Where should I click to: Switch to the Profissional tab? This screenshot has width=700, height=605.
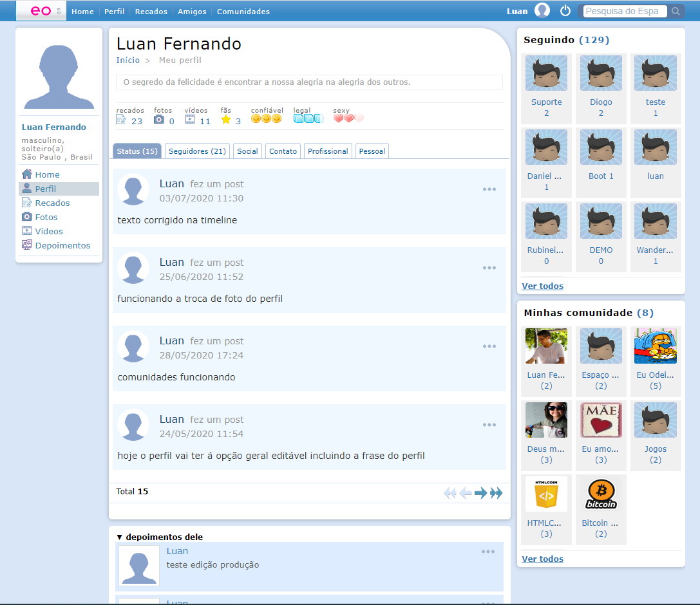point(328,151)
